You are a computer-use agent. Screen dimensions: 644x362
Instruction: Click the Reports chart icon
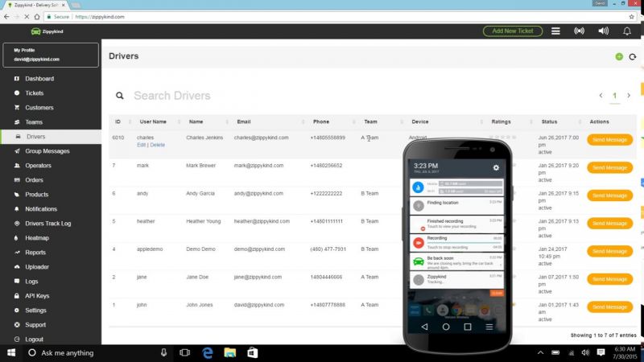(17, 253)
